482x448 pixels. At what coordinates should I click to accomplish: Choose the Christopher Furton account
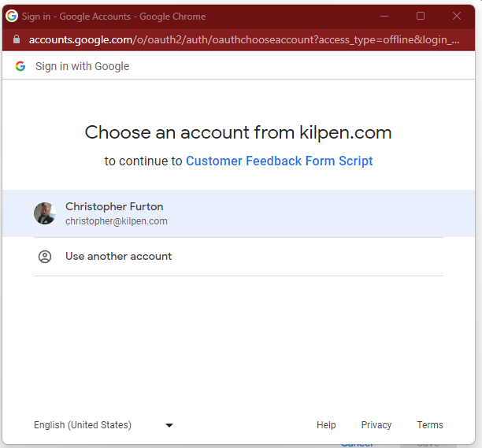click(x=239, y=213)
